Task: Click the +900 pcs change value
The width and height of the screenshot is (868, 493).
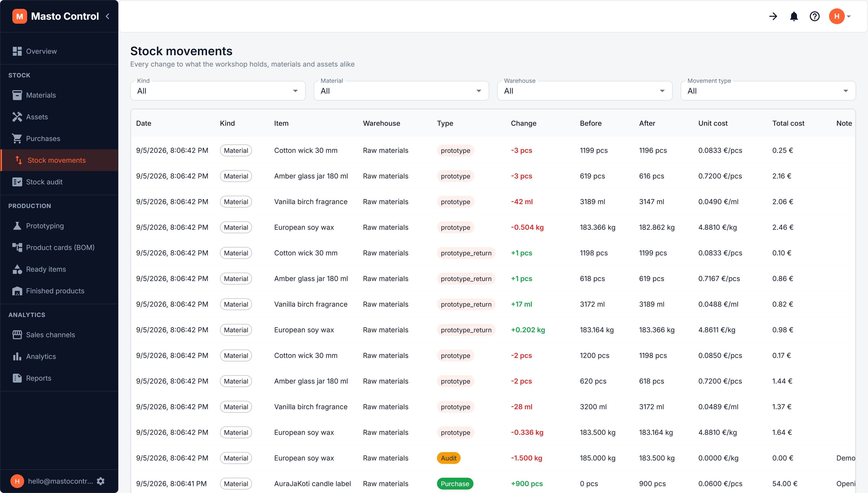Action: click(x=527, y=484)
